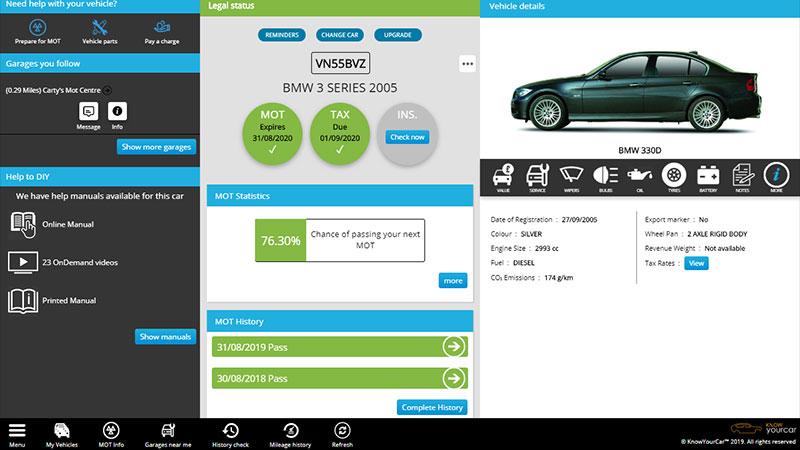
Task: Click more under MOT Statistics
Action: (x=453, y=281)
